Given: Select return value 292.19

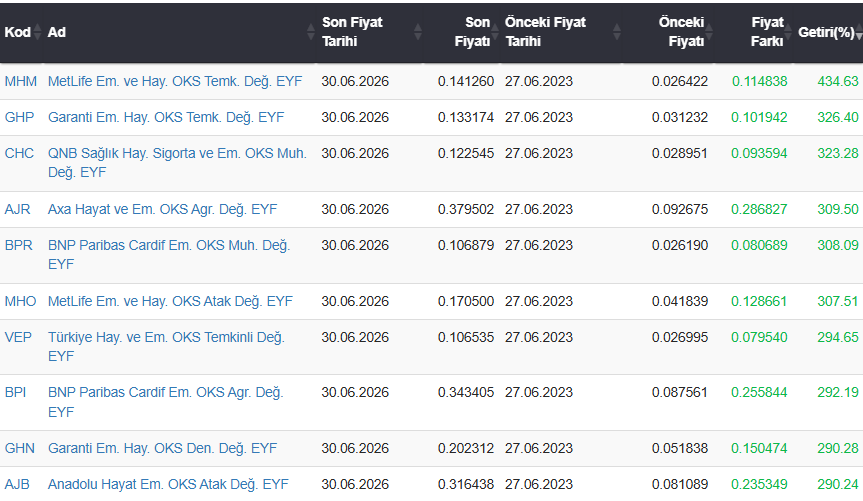Looking at the screenshot, I should pyautogui.click(x=838, y=392).
